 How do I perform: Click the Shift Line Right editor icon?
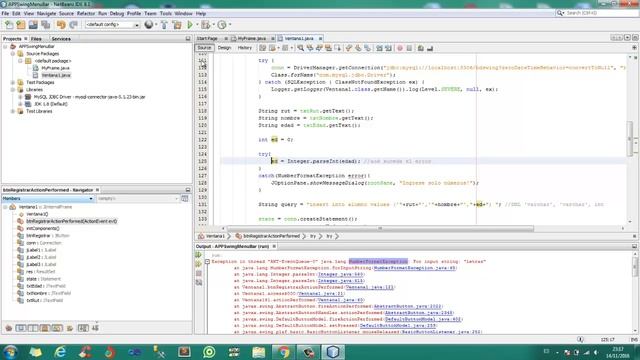click(x=388, y=48)
